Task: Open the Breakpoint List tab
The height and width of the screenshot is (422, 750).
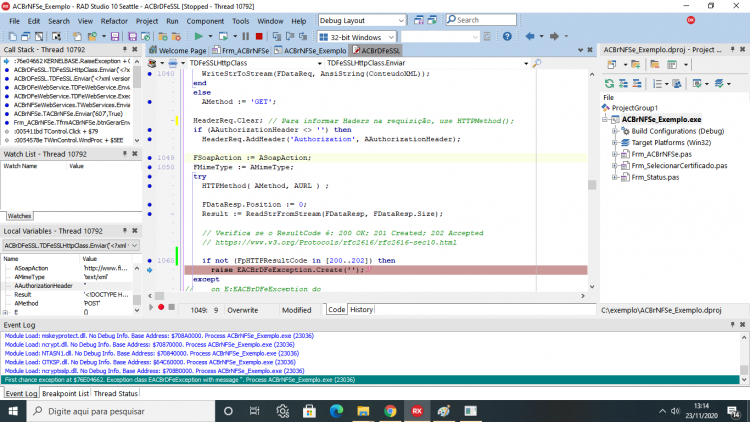Action: (66, 393)
